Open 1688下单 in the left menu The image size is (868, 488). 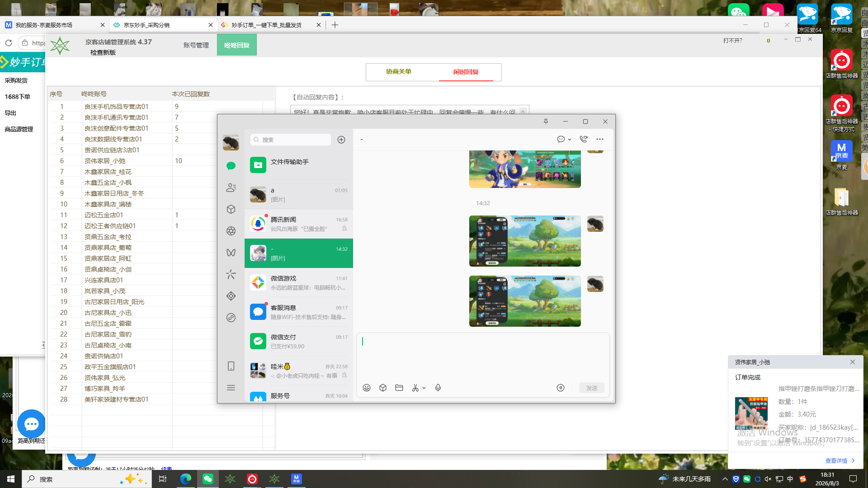point(17,97)
